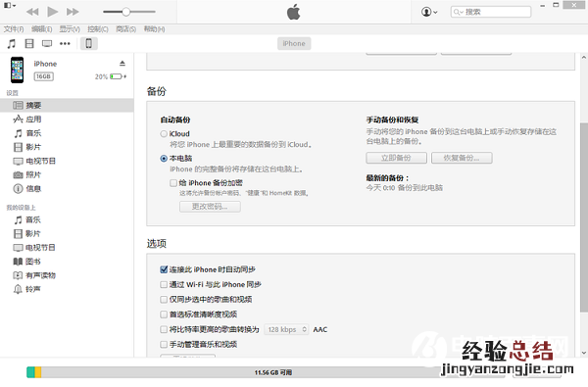Open the more libraries ellipsis icon
588x387 pixels.
point(65,43)
